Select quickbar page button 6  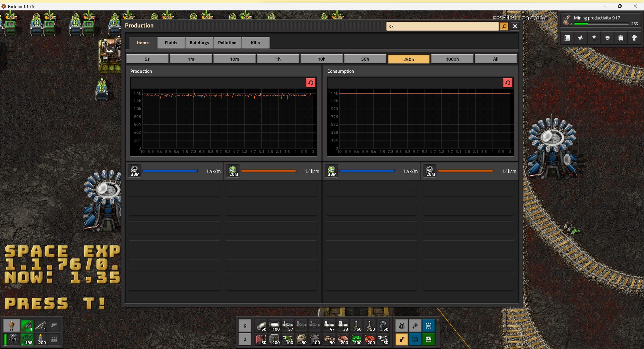coord(245,326)
